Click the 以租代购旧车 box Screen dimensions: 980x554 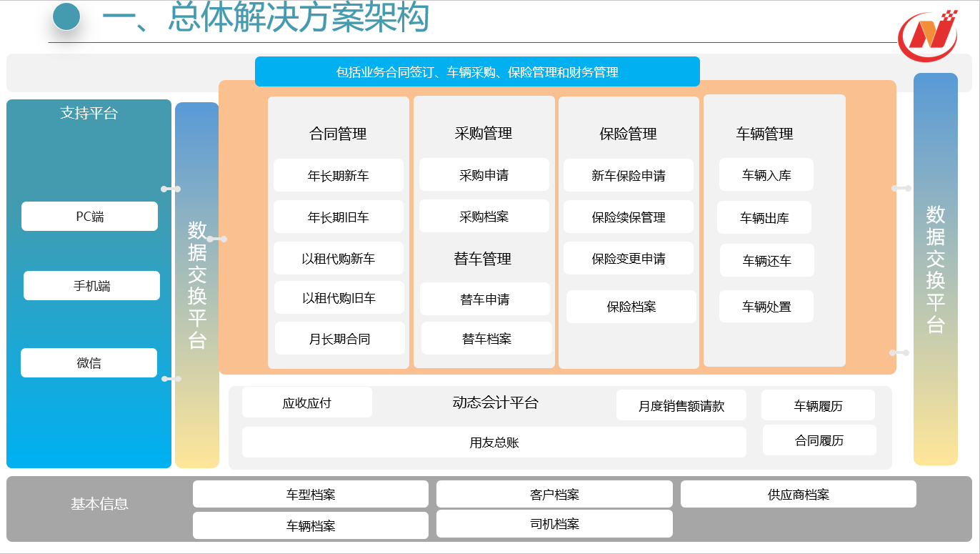point(339,297)
